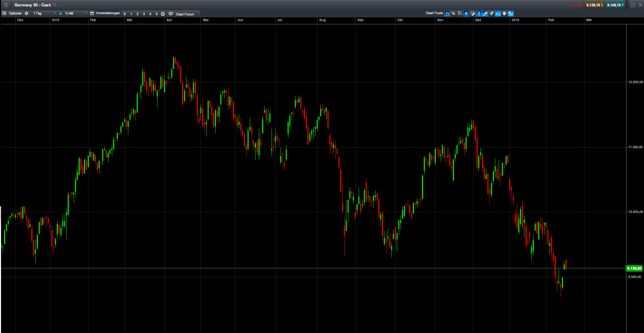Click the print chart icon
This screenshot has width=644, height=333.
(504, 13)
